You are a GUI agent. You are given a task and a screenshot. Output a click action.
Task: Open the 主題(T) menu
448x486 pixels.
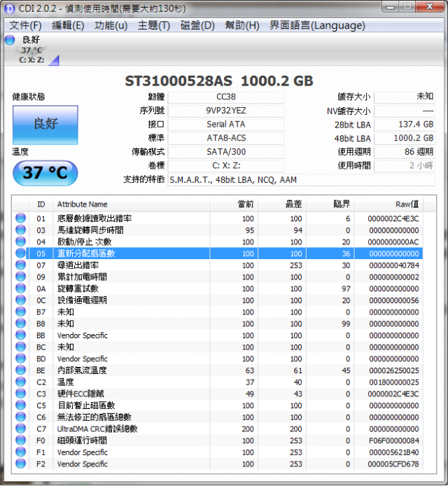[x=154, y=25]
